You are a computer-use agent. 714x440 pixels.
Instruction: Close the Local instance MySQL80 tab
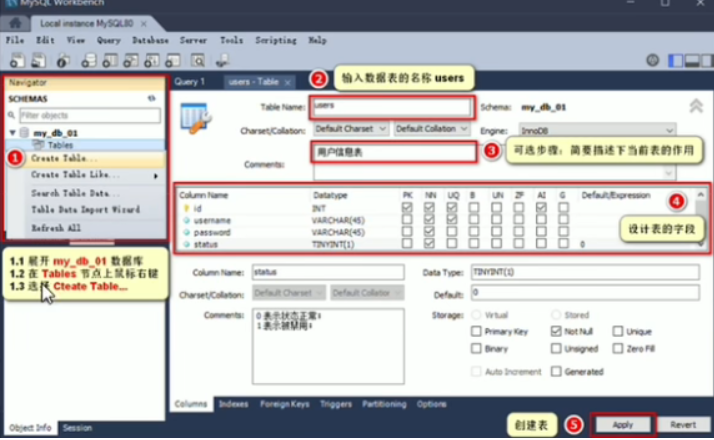[x=143, y=23]
